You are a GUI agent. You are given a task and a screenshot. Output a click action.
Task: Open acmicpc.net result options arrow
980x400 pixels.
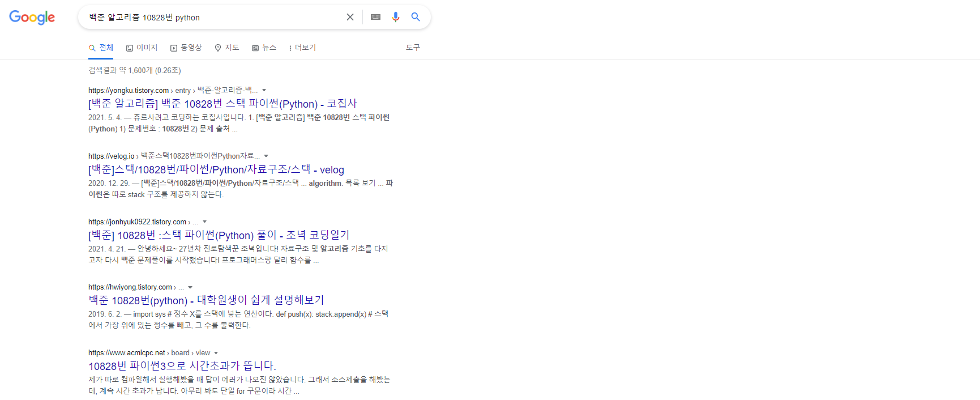click(216, 353)
